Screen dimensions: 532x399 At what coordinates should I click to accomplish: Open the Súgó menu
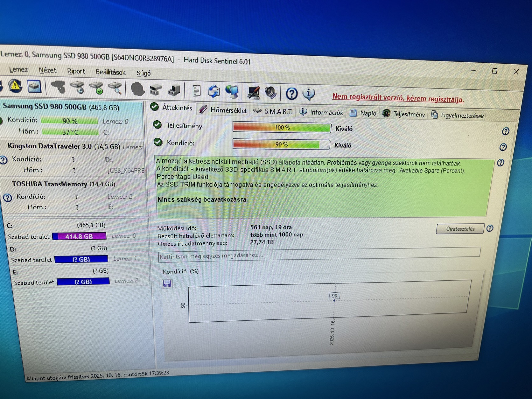point(143,73)
